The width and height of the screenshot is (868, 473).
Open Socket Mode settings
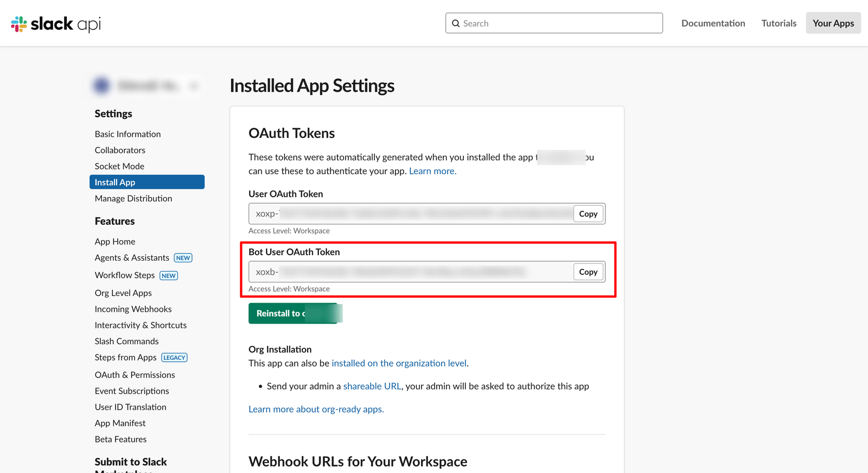pos(119,166)
